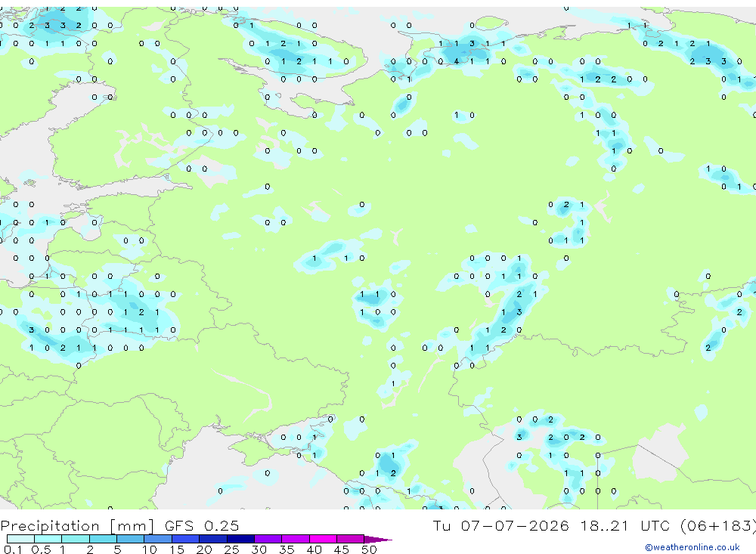The image size is (756, 554).
Task: Select legend color segment between 5 and 10
Action: pyautogui.click(x=130, y=539)
